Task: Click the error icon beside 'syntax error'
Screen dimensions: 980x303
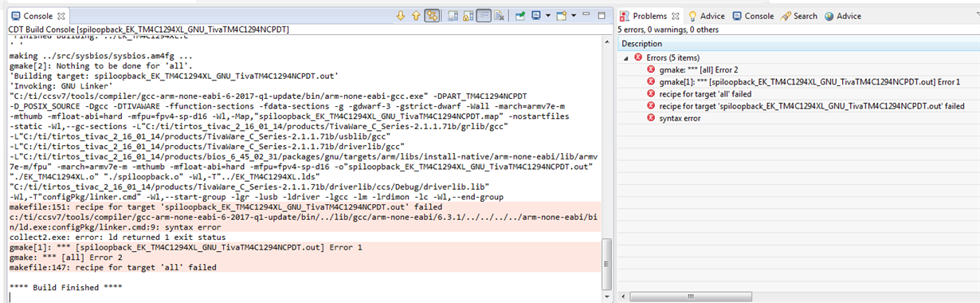Action: [x=651, y=117]
